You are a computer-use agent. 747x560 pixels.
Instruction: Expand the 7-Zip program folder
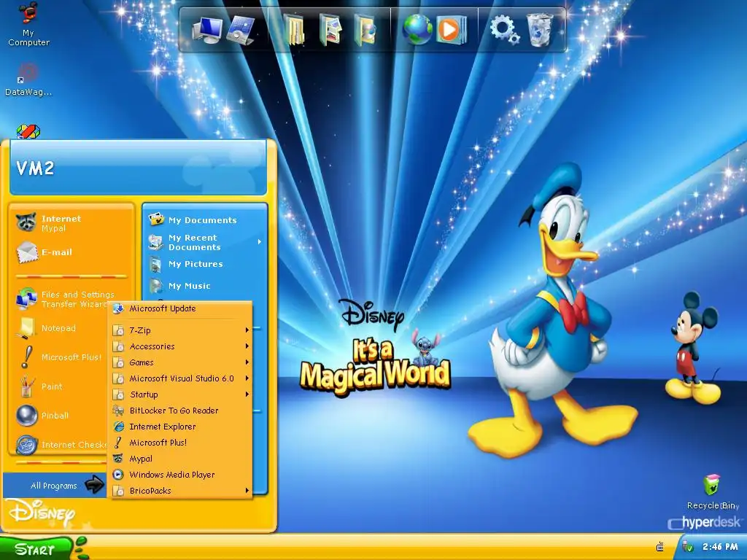[x=181, y=330]
